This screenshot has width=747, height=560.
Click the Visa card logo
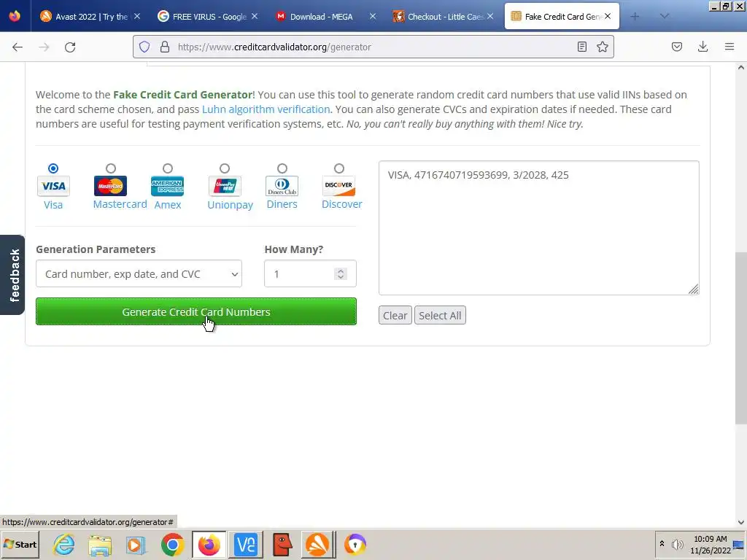(53, 186)
